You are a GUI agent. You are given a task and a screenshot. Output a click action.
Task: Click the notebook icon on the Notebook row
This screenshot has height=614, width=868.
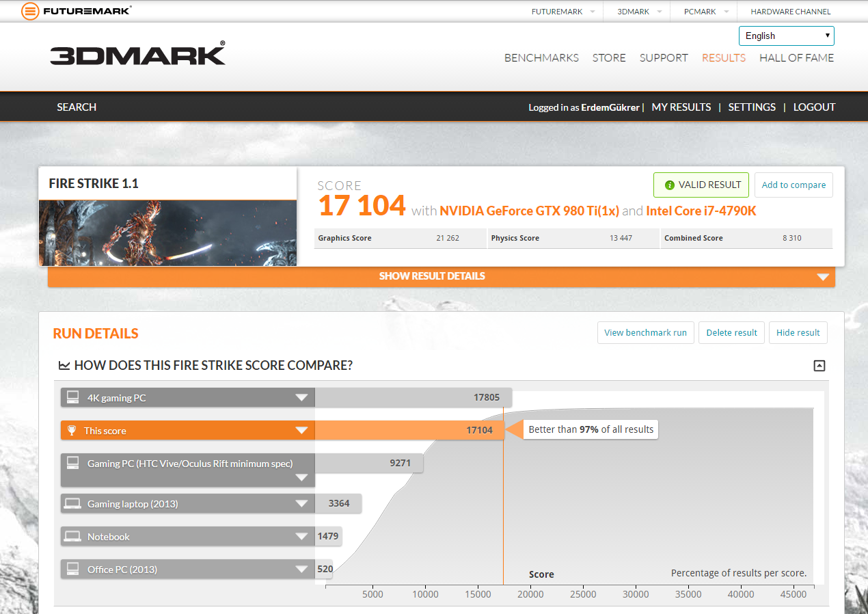click(x=72, y=537)
